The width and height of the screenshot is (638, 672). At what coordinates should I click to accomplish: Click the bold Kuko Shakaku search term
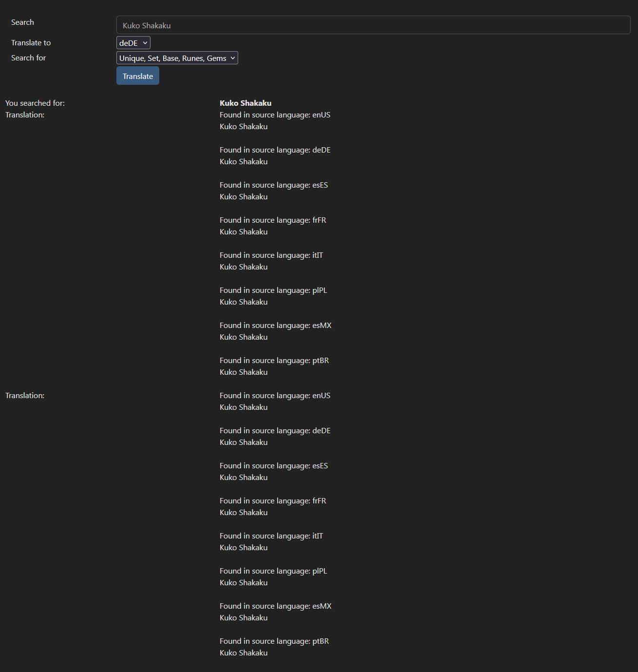(245, 103)
